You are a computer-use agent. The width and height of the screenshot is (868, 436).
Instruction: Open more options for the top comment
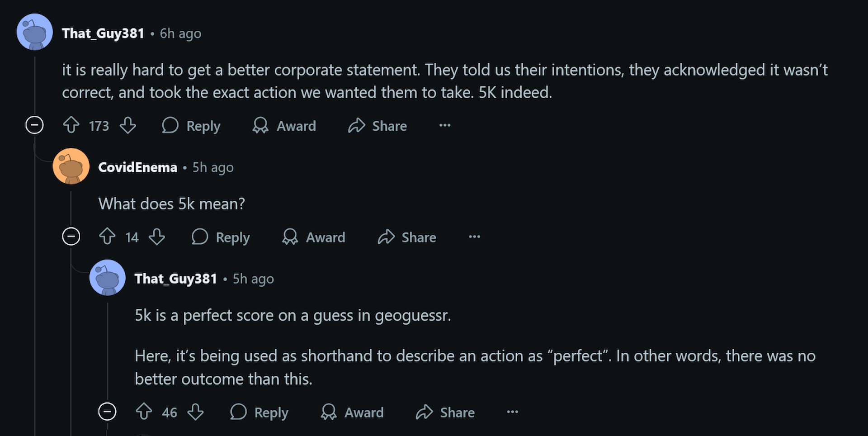click(444, 126)
